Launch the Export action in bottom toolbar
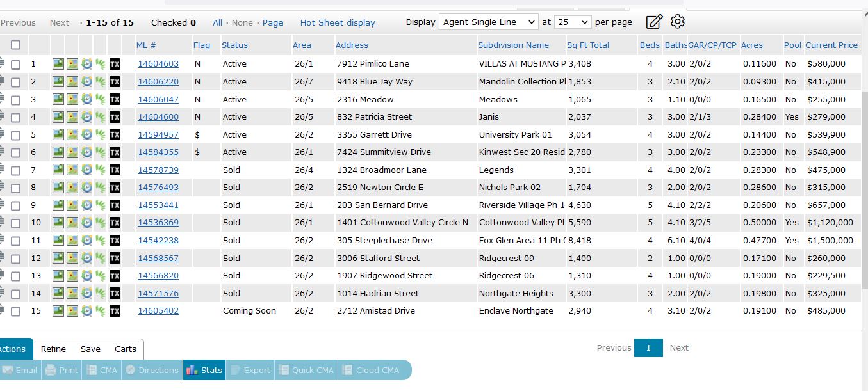The image size is (868, 391). pos(250,370)
